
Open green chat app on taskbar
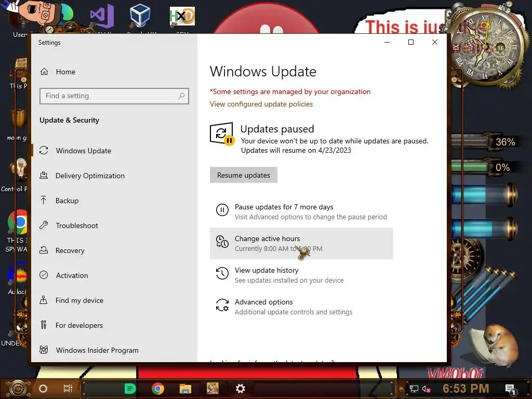coord(130,389)
